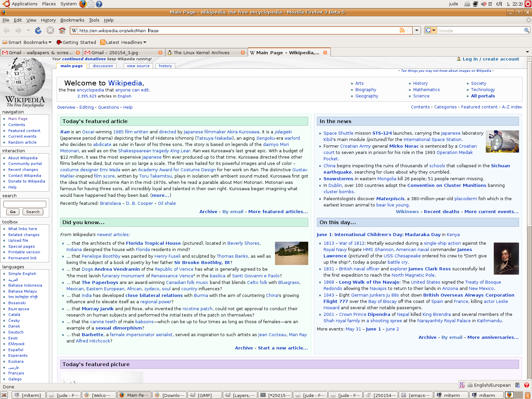Click the Show Desktop icon in bottom panel

tap(4, 395)
